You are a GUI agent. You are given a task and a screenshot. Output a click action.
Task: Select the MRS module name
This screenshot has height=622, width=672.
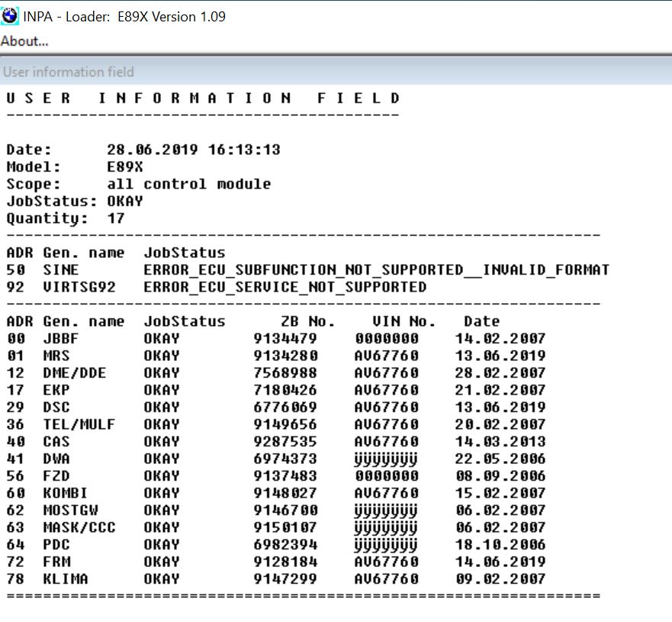pyautogui.click(x=56, y=356)
